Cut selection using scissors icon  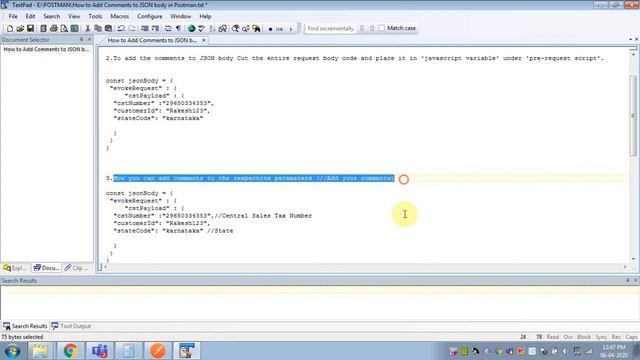click(x=87, y=29)
